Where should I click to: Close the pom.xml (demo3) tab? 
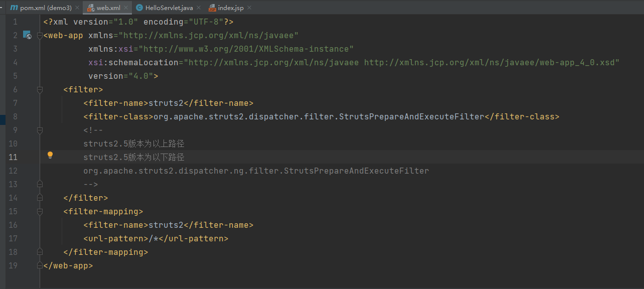(x=77, y=8)
